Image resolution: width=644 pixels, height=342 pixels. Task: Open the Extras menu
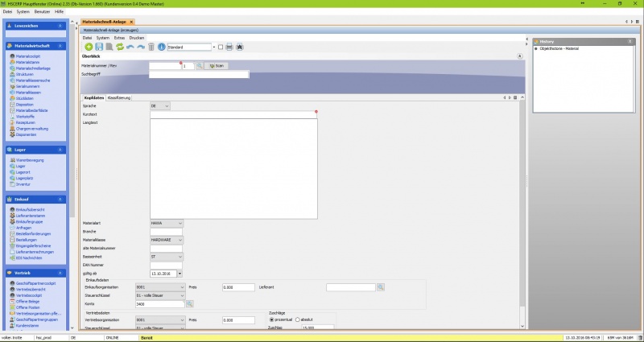click(x=119, y=38)
